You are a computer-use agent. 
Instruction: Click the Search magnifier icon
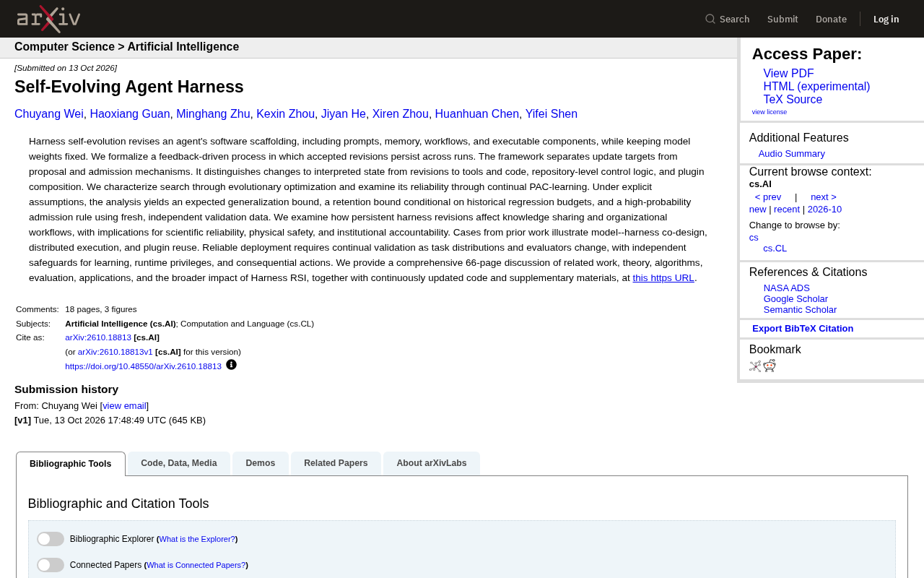coord(710,19)
